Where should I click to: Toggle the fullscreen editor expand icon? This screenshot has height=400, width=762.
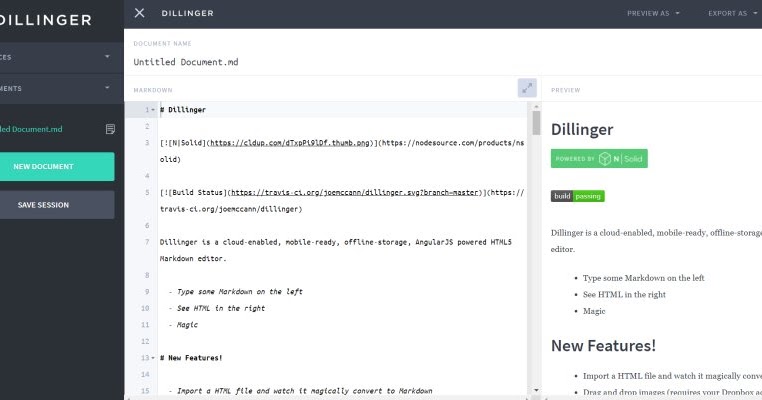click(x=527, y=88)
